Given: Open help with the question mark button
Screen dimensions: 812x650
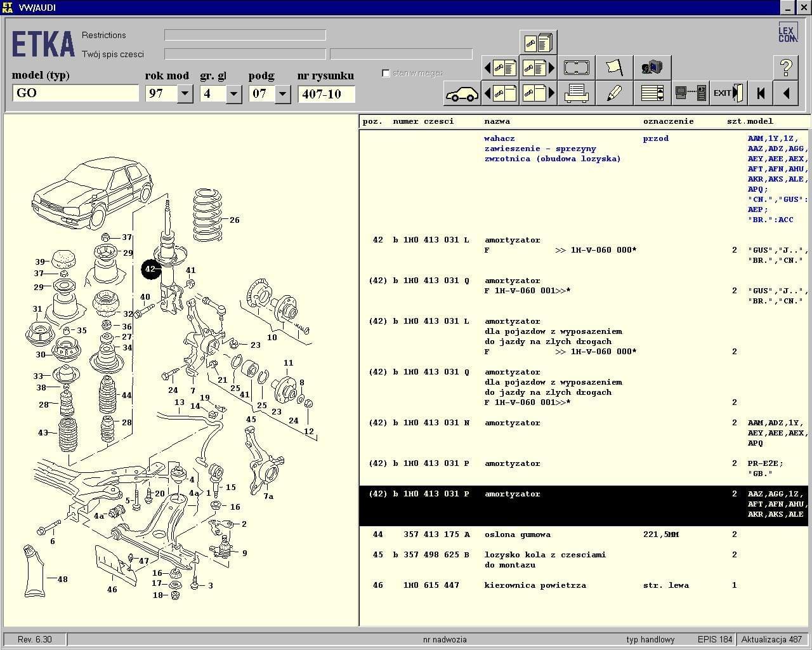Looking at the screenshot, I should click(x=786, y=67).
